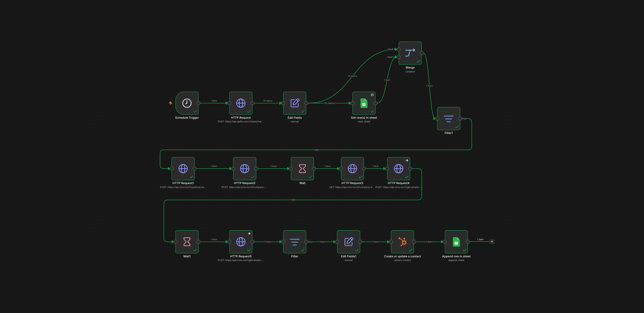
Task: Open HTTP Request4 get-emails node
Action: [x=399, y=169]
